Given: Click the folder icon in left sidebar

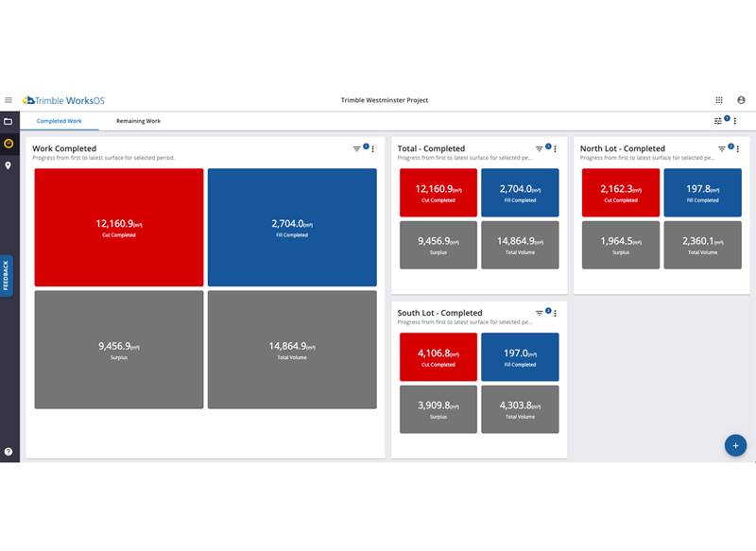Looking at the screenshot, I should (x=9, y=122).
